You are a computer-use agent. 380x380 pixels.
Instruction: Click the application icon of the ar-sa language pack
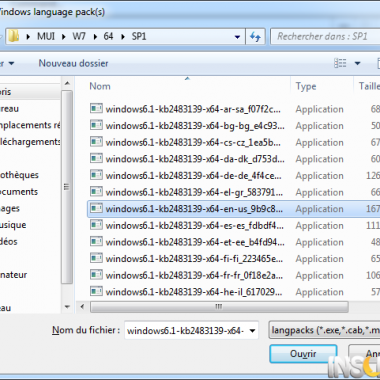click(x=96, y=108)
